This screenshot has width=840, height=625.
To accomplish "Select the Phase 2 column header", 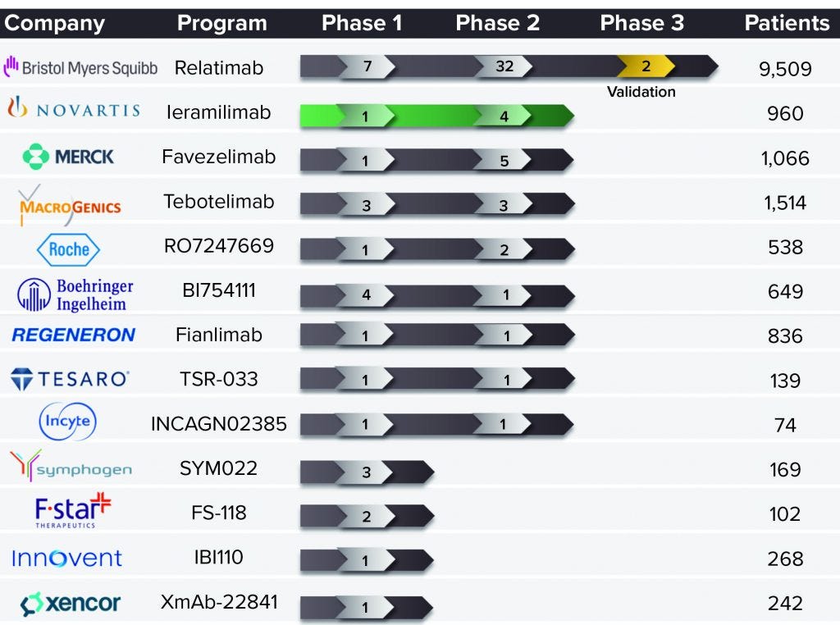I will [x=497, y=23].
